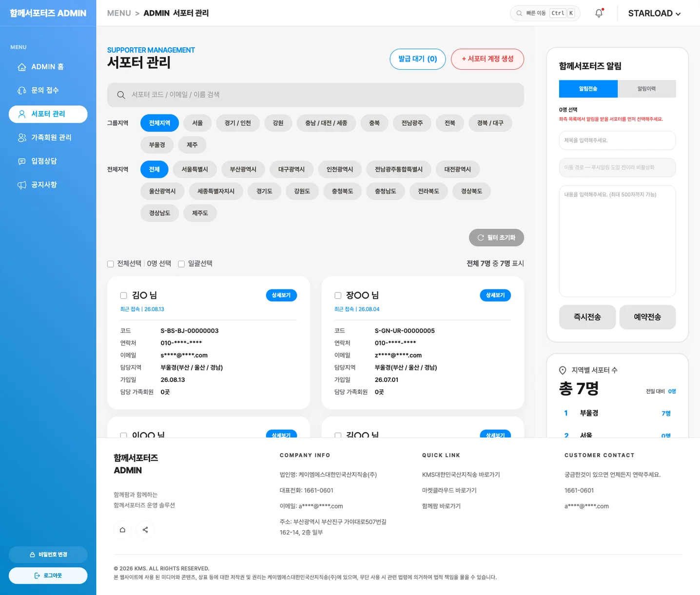The image size is (700, 595).
Task: Click the notification 내용 text area
Action: 617,241
